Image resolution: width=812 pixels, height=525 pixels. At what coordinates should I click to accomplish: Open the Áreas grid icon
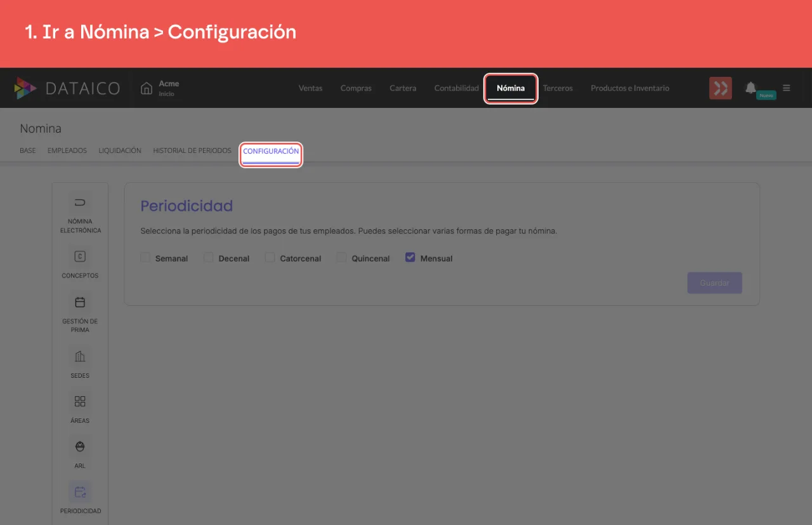point(80,401)
